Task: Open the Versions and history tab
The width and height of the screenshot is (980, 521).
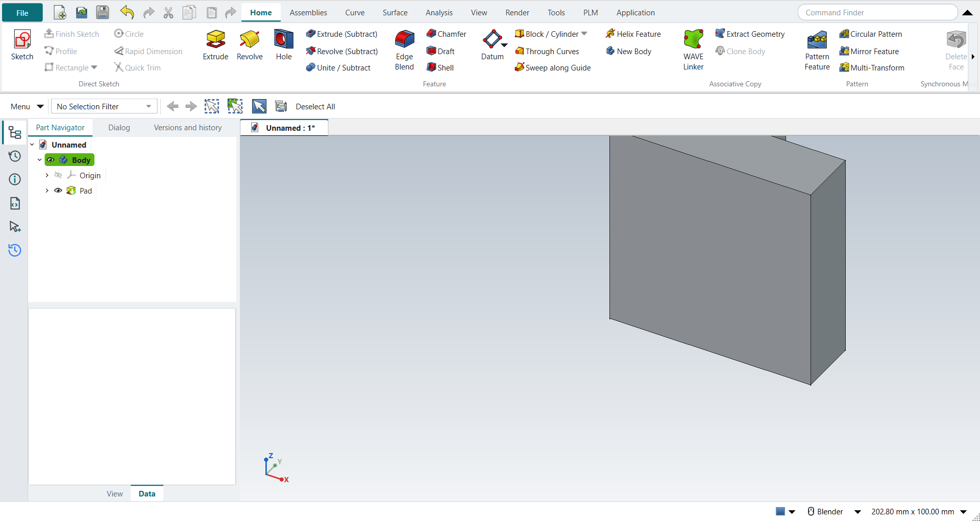Action: (x=188, y=127)
